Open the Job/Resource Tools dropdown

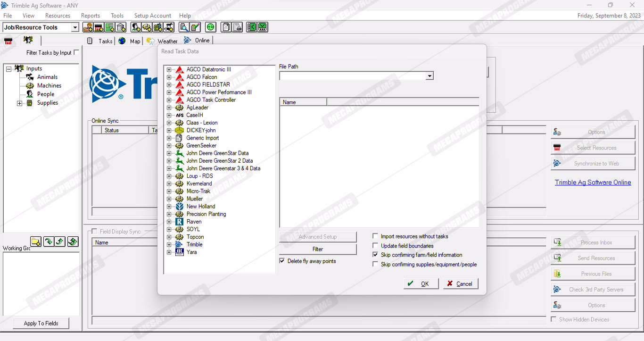pos(75,28)
